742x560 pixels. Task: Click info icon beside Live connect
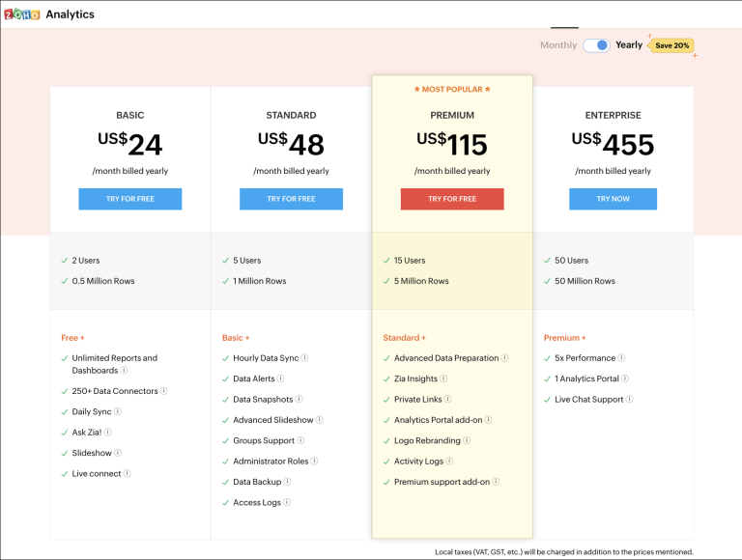(128, 473)
